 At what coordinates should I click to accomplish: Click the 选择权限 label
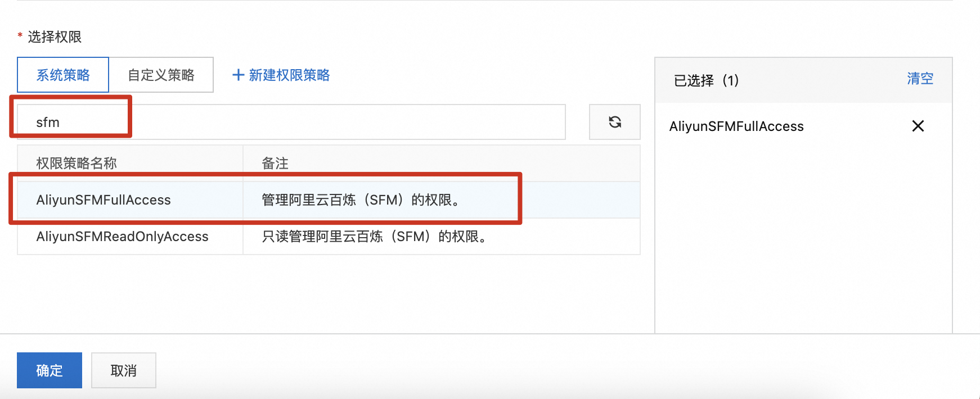[55, 37]
